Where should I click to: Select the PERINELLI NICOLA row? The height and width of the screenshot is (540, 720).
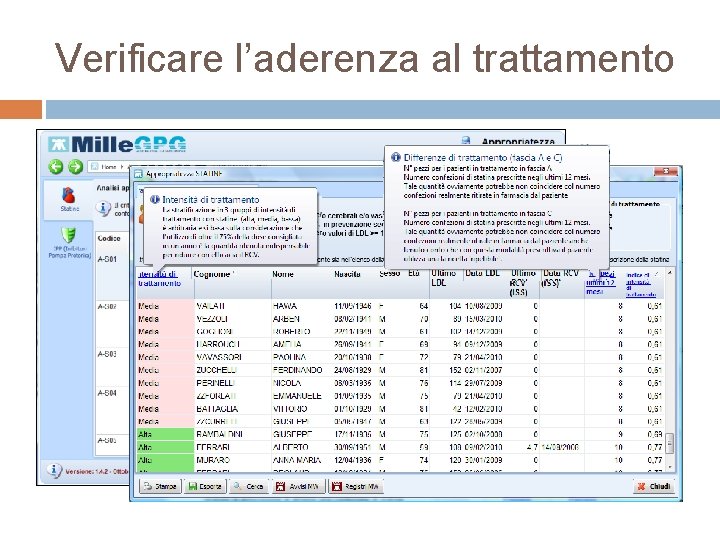400,383
